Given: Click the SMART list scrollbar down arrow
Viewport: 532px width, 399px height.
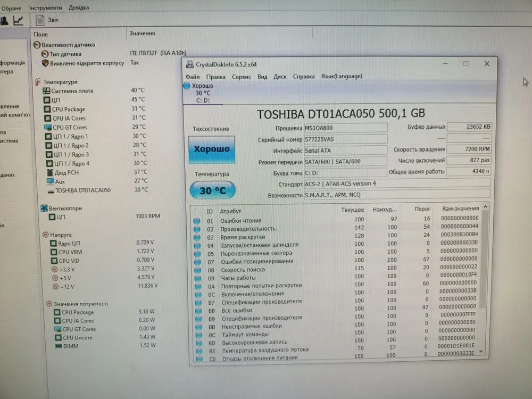Looking at the screenshot, I should coord(482,351).
